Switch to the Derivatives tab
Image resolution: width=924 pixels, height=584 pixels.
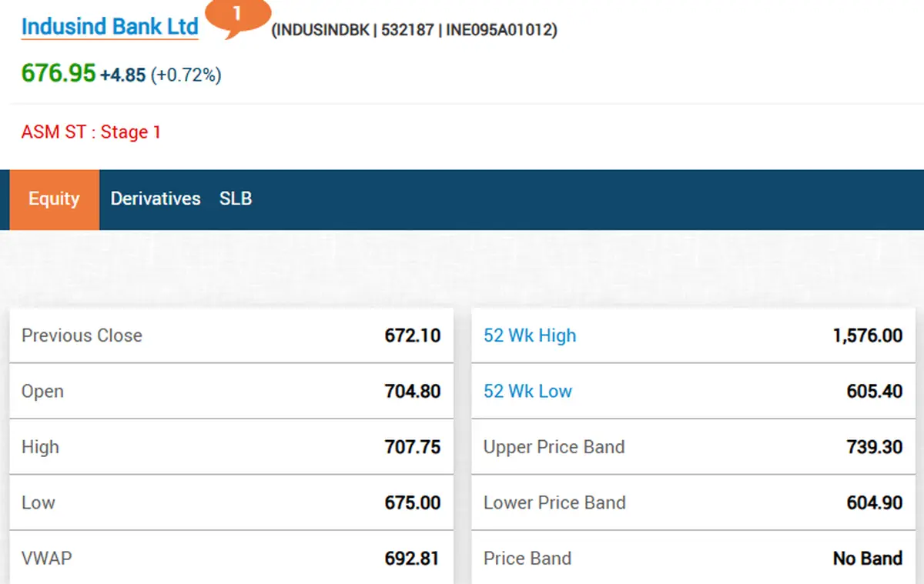156,199
